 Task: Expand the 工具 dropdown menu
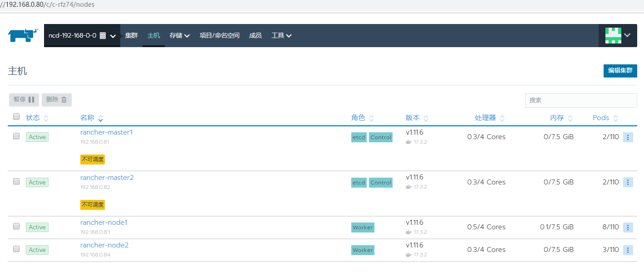[281, 35]
